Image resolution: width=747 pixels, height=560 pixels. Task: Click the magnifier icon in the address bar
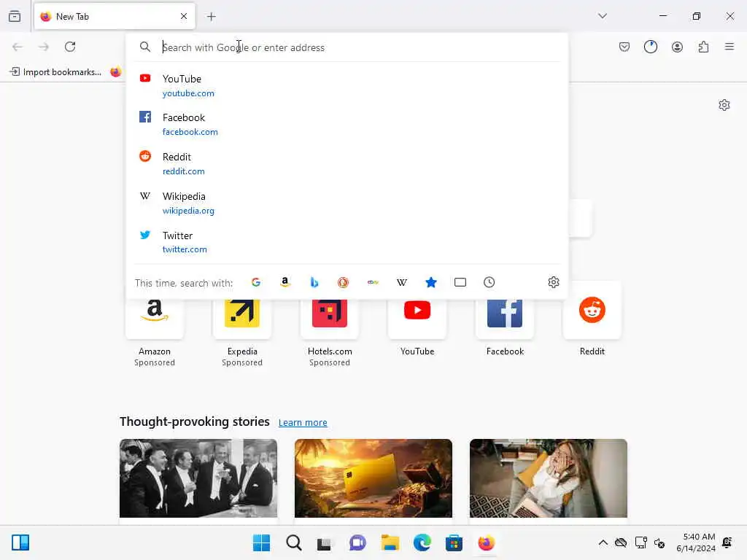(145, 47)
